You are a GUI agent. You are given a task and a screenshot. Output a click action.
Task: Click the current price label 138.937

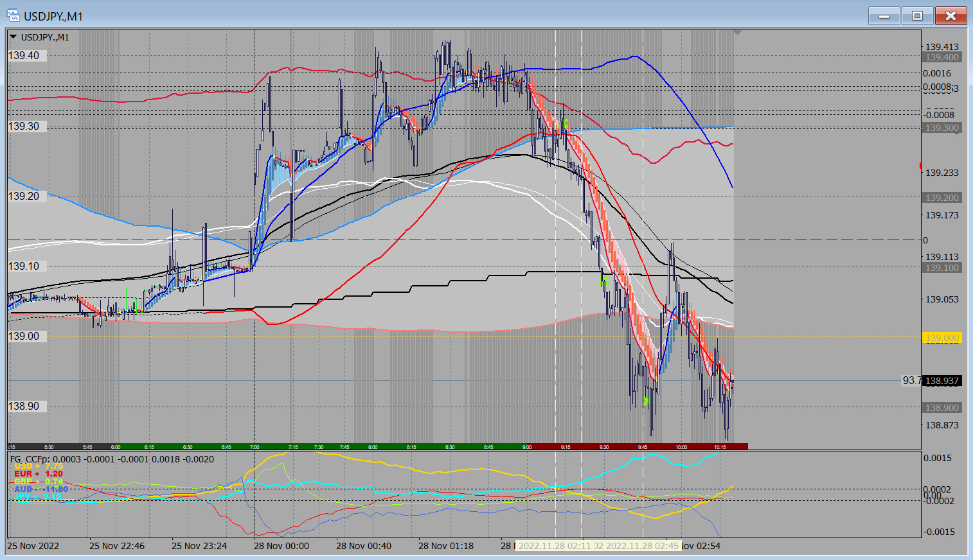(942, 381)
